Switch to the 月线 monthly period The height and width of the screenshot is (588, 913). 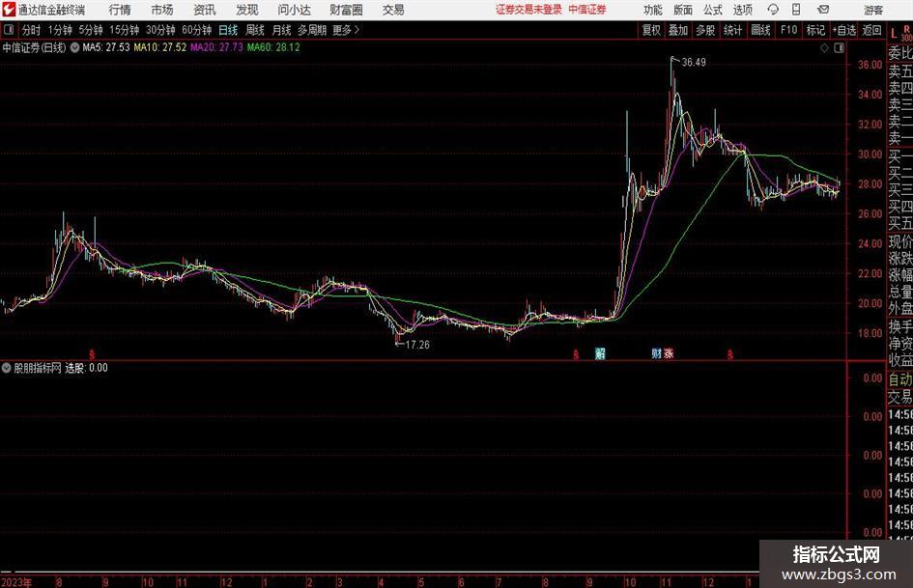(281, 30)
